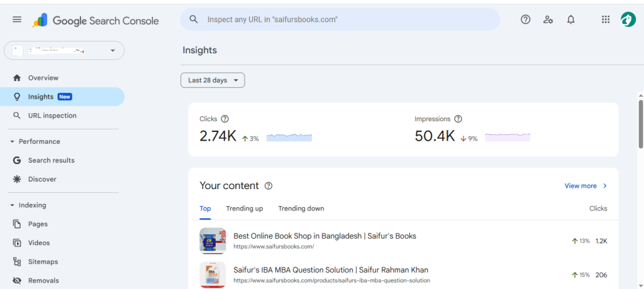
Task: Open Sitemaps in the sidebar
Action: [43, 261]
